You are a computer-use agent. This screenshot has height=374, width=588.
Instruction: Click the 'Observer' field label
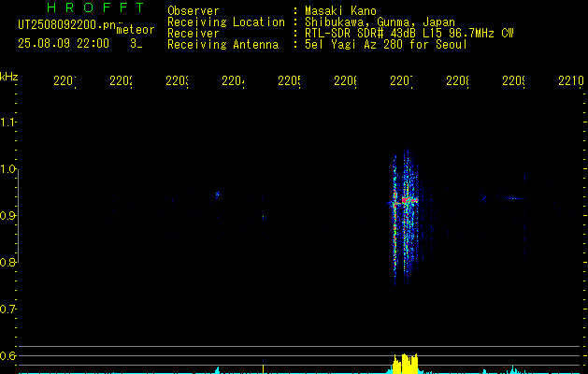click(x=194, y=11)
